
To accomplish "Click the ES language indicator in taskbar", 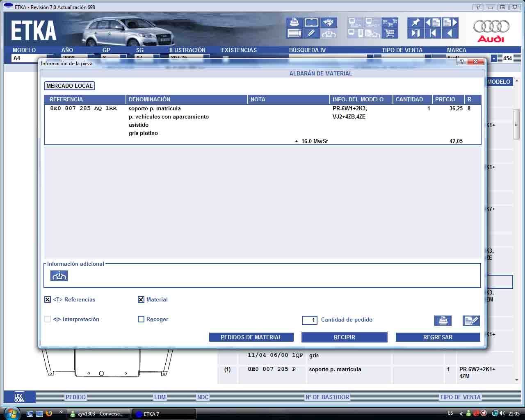I will click(x=450, y=413).
